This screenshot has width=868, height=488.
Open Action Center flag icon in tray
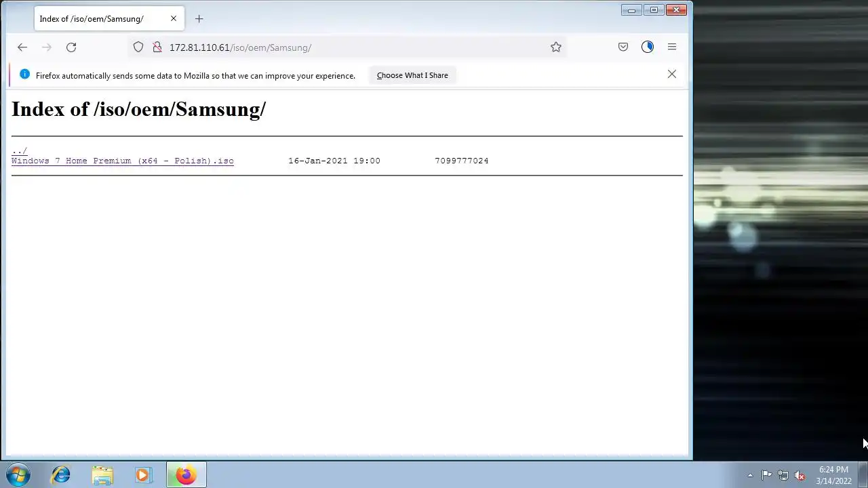(766, 475)
